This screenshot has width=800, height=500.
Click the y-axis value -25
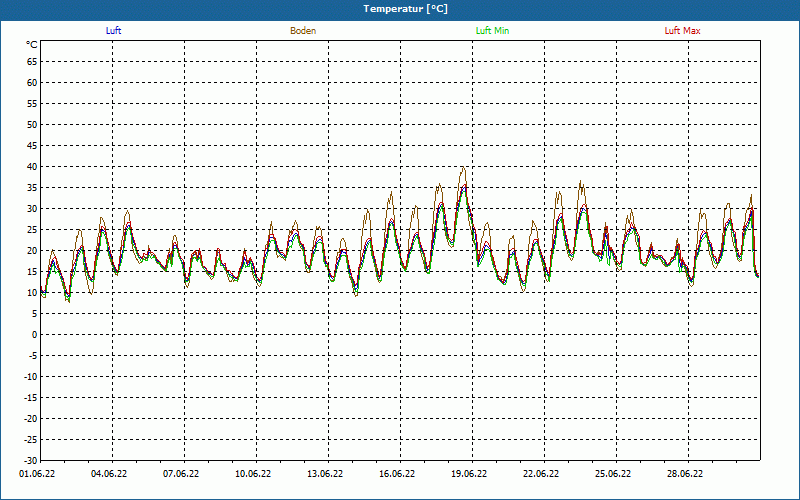pos(32,439)
